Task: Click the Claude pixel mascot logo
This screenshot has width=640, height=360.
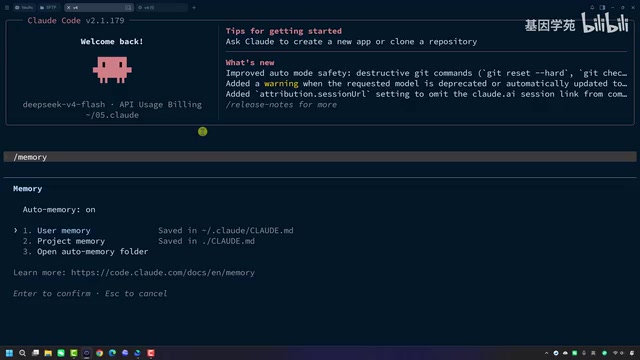Action: [112, 70]
